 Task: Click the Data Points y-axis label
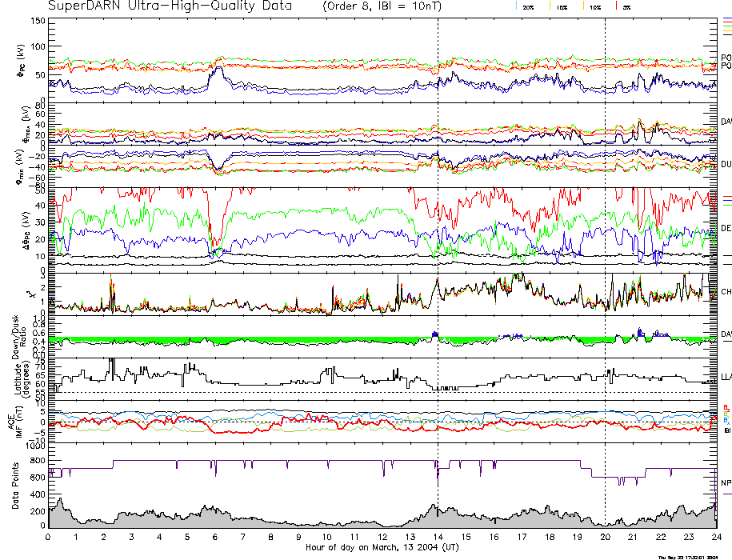click(14, 486)
